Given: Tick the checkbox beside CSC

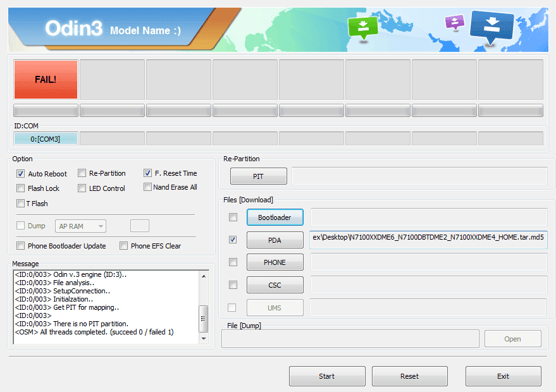Looking at the screenshot, I should (233, 285).
